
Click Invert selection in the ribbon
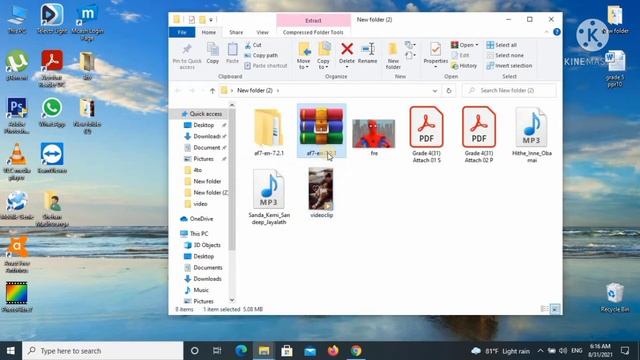coord(509,65)
